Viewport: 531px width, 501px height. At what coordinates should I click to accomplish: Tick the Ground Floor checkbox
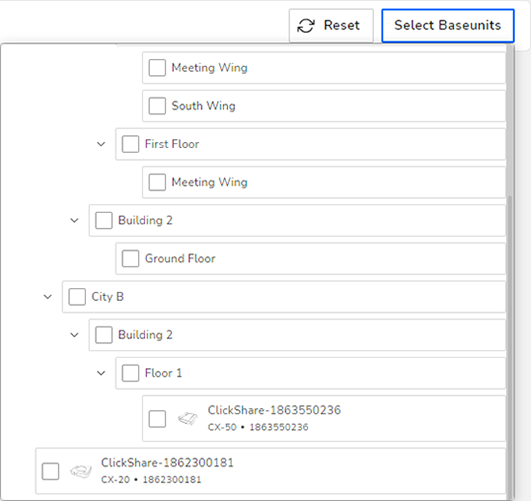pyautogui.click(x=130, y=259)
